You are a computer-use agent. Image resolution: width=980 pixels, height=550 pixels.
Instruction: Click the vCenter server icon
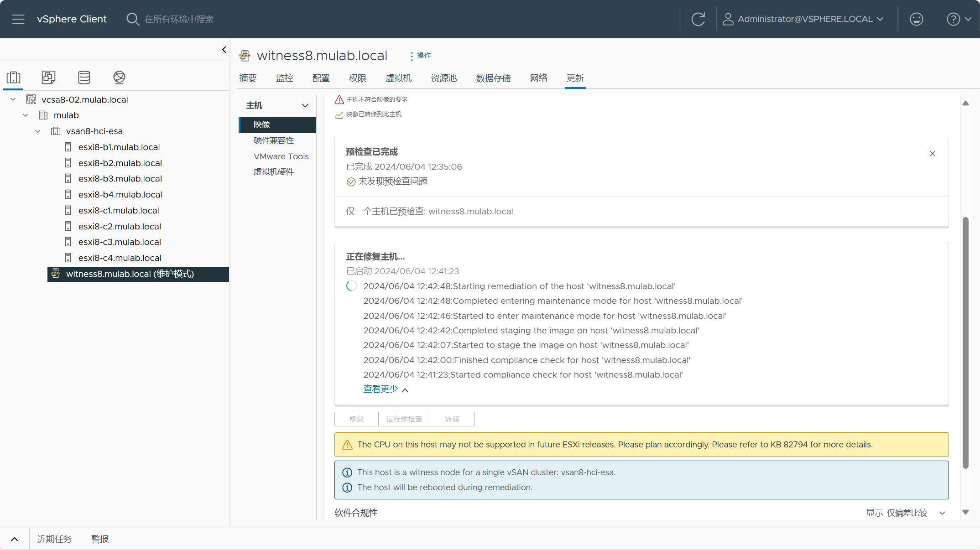point(31,99)
